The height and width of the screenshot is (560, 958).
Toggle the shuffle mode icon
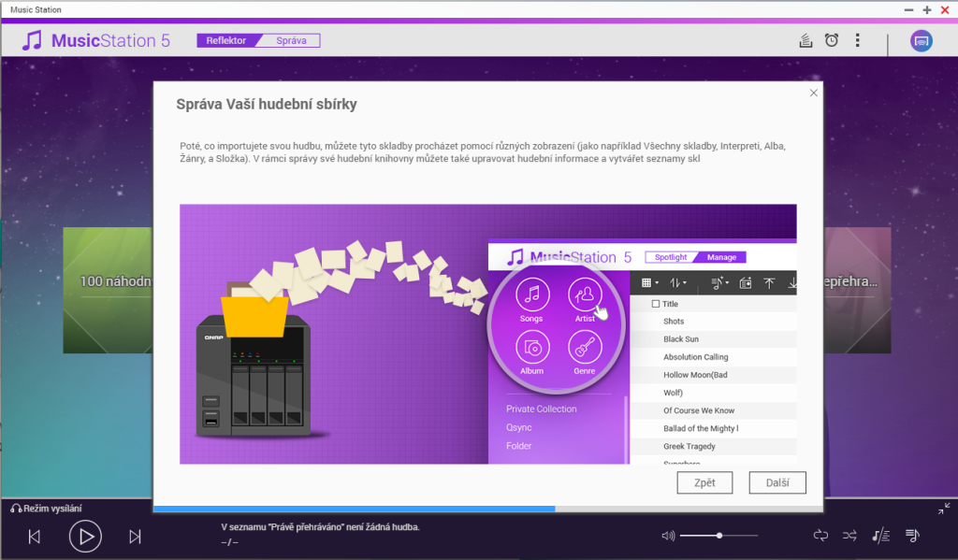pyautogui.click(x=849, y=536)
